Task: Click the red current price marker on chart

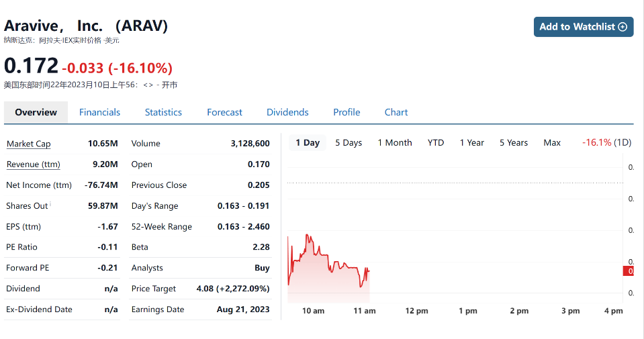Action: point(629,271)
